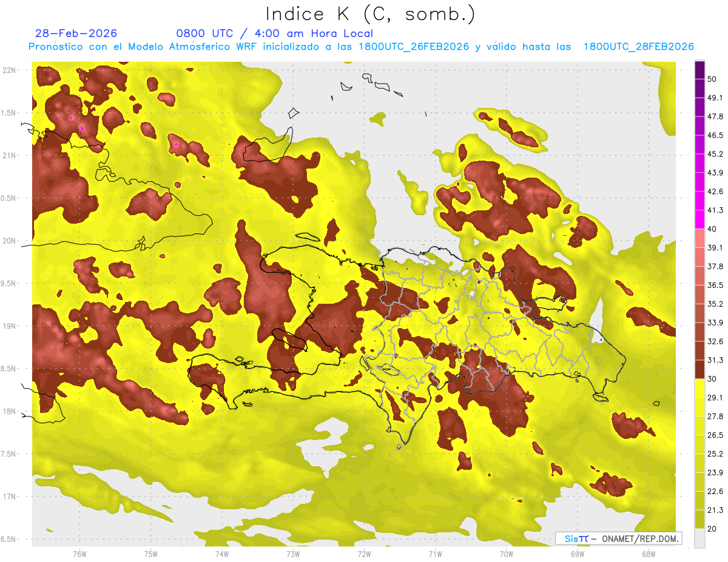Click the colorbar label "20"
The image size is (728, 562).
point(713,528)
